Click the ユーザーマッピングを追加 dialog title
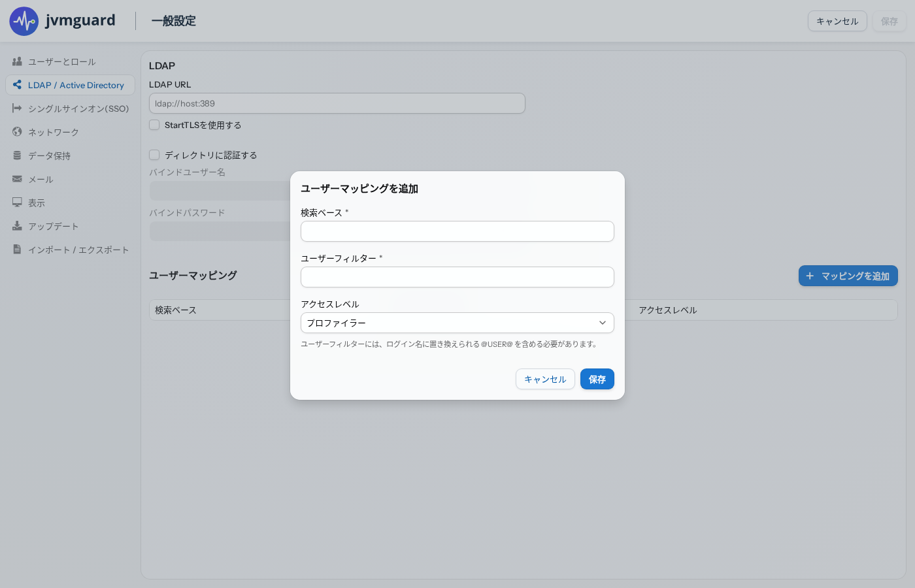The image size is (915, 588). pos(359,189)
